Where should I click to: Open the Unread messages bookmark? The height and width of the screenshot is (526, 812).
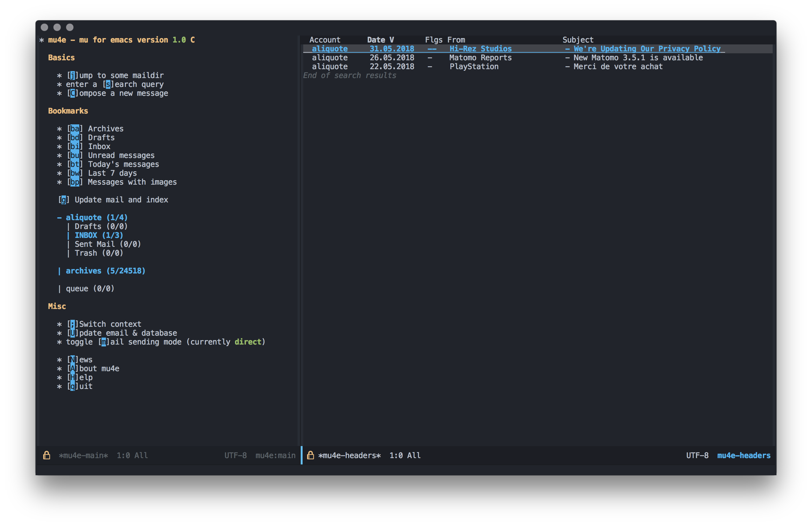click(x=121, y=155)
